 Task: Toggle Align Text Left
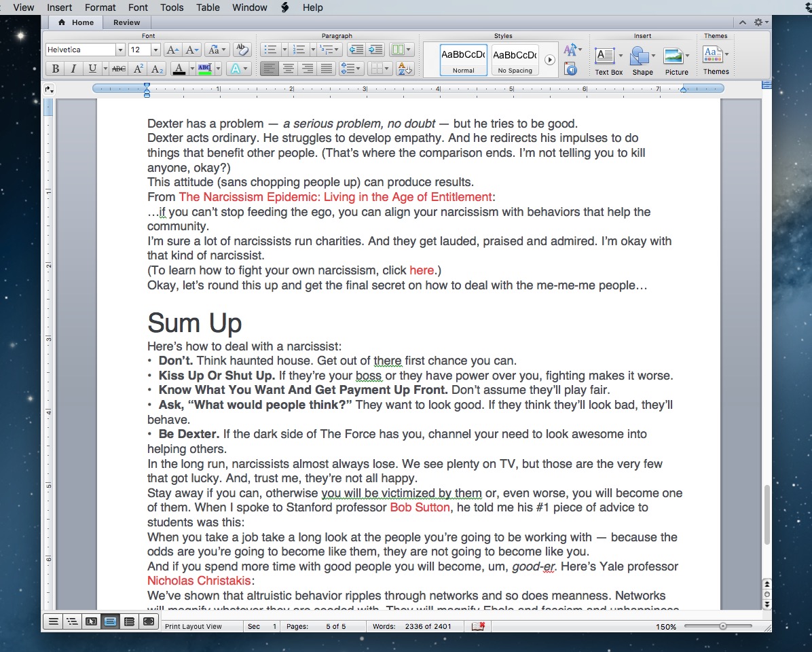(x=269, y=69)
